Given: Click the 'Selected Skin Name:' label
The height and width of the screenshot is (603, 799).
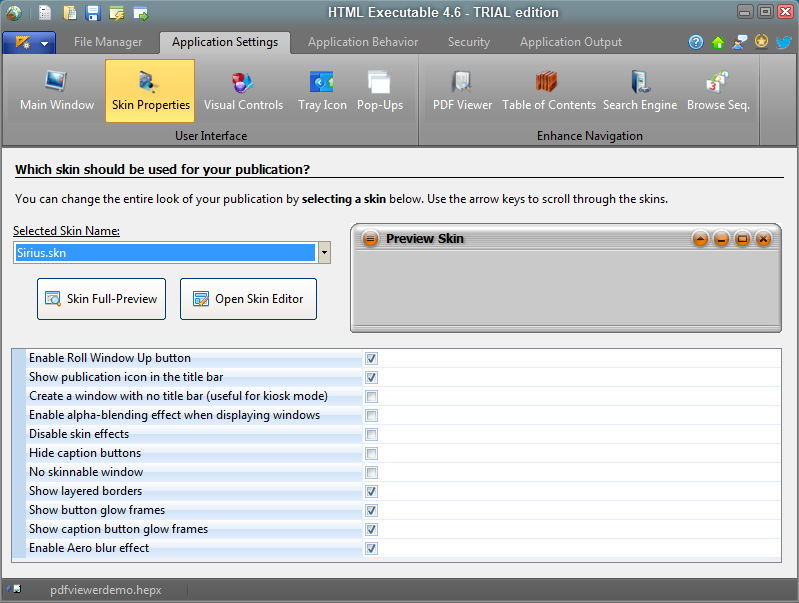Looking at the screenshot, I should (x=66, y=231).
